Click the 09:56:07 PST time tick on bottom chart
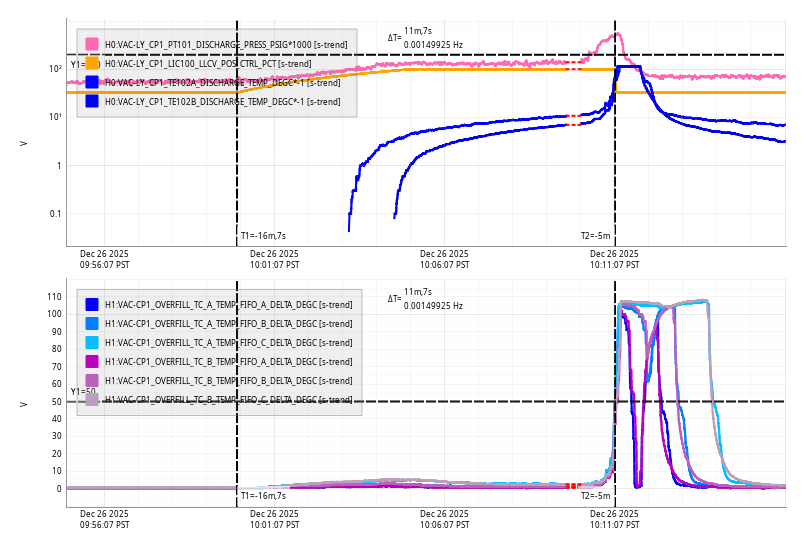This screenshot has width=804, height=551. pos(104,519)
